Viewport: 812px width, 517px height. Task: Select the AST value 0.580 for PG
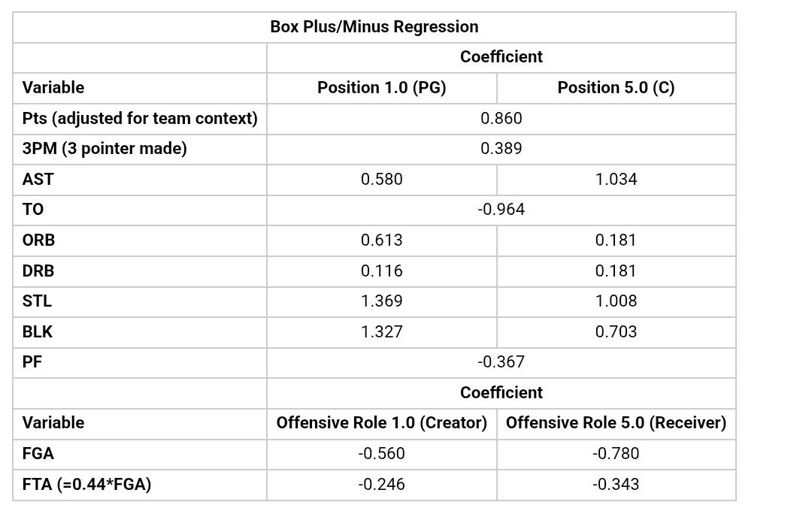pos(382,179)
